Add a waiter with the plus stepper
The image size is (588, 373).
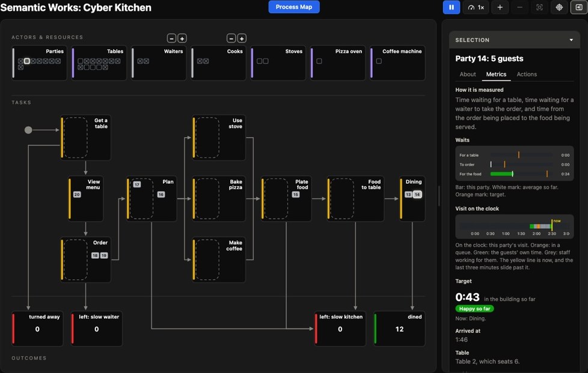tap(182, 38)
